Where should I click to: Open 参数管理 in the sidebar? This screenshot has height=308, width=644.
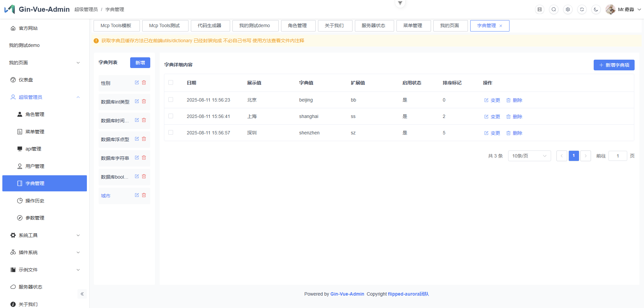(x=45, y=218)
